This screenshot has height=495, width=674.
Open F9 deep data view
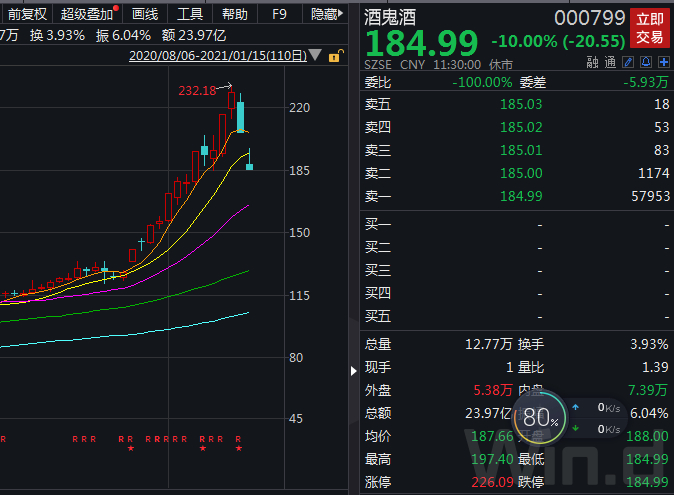tap(279, 15)
